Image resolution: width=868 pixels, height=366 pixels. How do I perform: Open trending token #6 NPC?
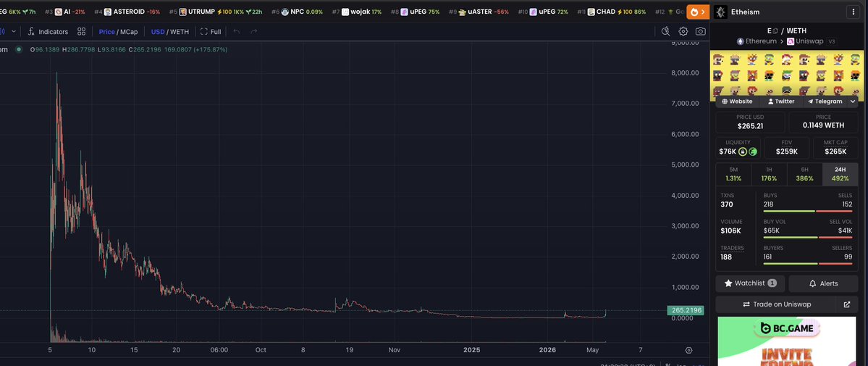tap(297, 12)
